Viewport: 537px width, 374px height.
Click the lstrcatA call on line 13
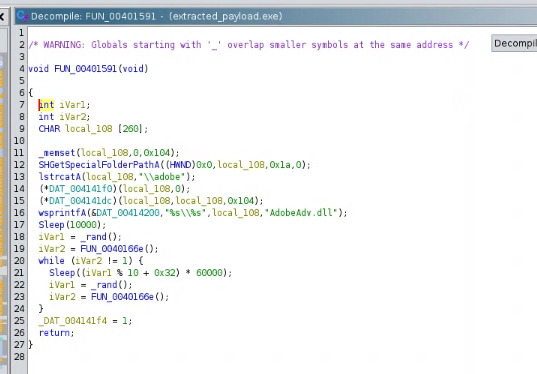tap(60, 177)
